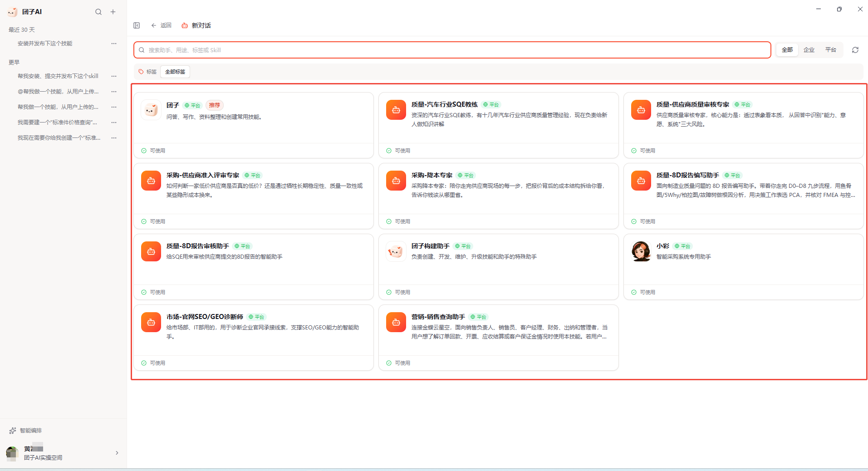Image resolution: width=868 pixels, height=471 pixels.
Task: Collapse the sidebar with the panel toggle icon
Action: tap(137, 25)
